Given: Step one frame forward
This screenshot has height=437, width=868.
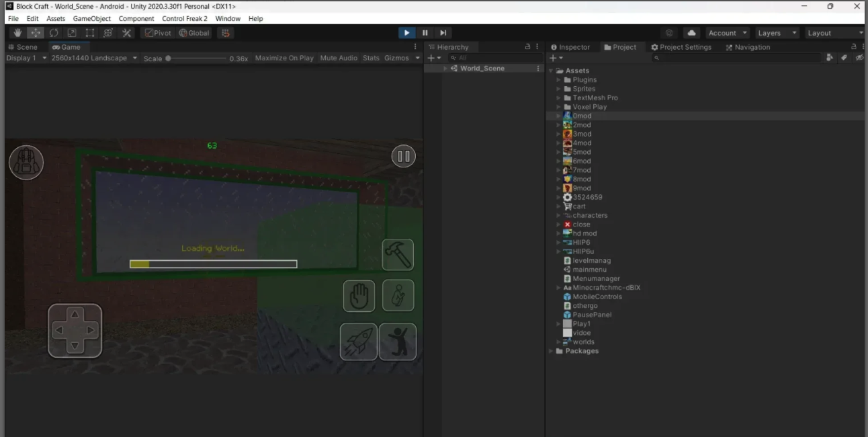Looking at the screenshot, I should pos(443,33).
